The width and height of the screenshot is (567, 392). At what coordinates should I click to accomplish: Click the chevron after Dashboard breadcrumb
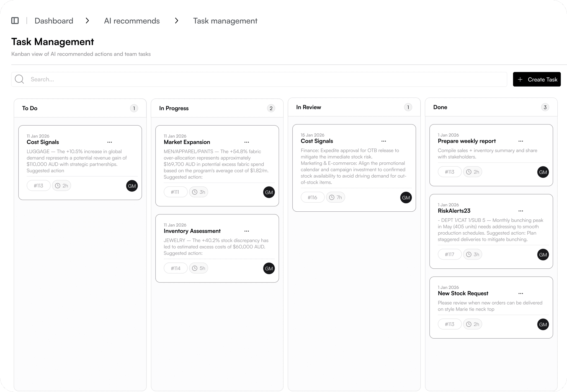click(87, 21)
